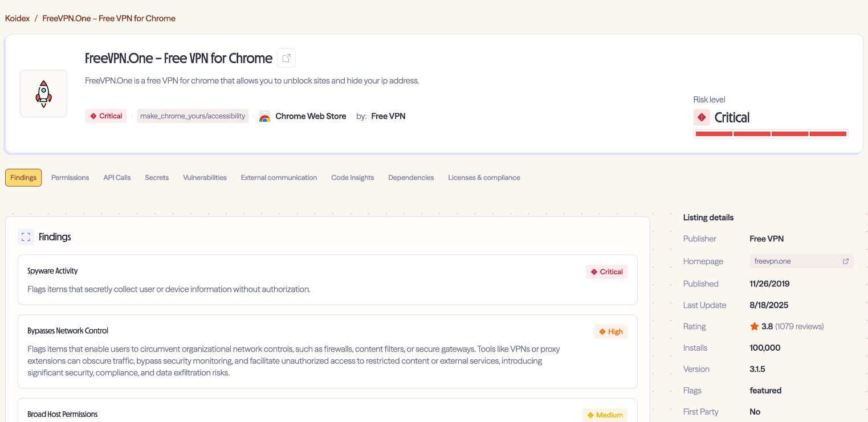The height and width of the screenshot is (422, 868).
Task: Click the FreeVPN.One breadcrumb link
Action: (x=109, y=18)
